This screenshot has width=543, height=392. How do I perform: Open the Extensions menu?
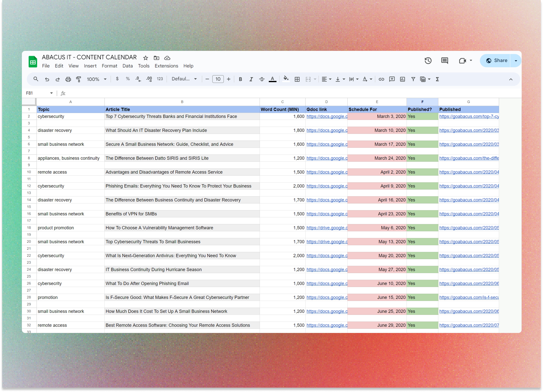(x=166, y=66)
